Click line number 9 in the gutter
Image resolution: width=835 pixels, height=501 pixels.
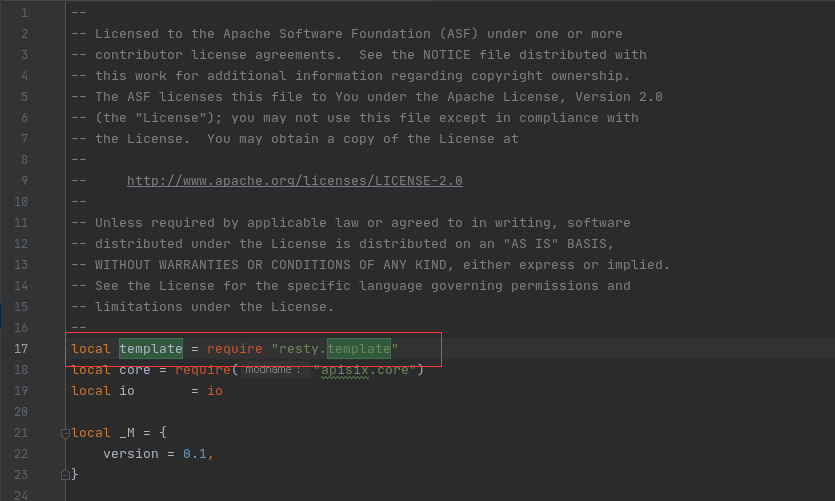24,180
